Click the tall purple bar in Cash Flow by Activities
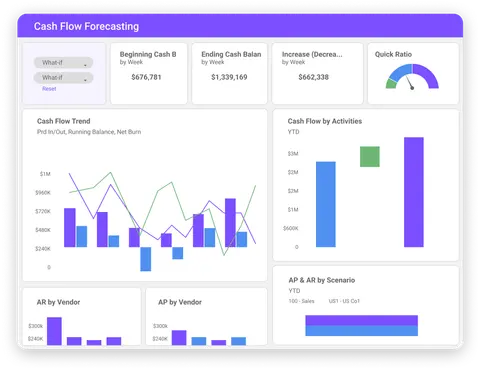The width and height of the screenshot is (480, 370). 414,192
